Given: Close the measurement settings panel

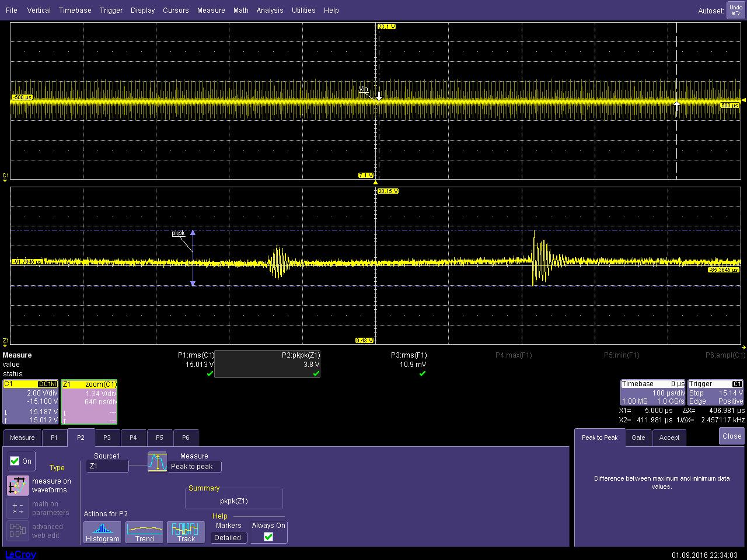Looking at the screenshot, I should [731, 436].
